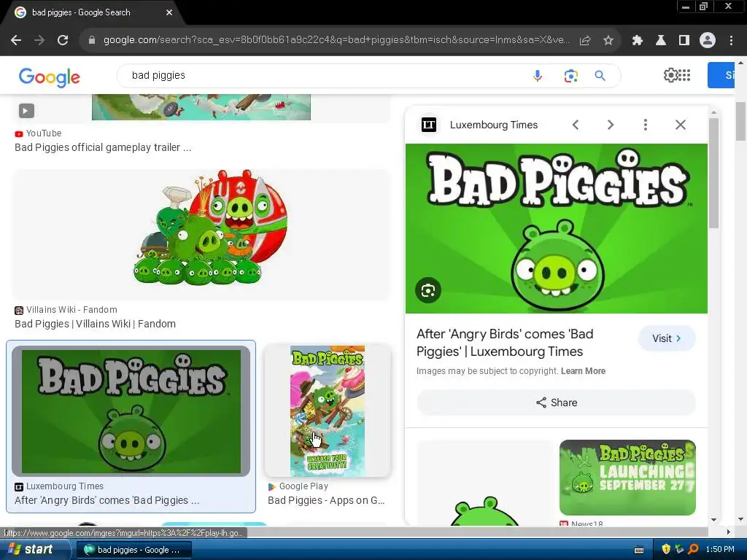Screen dimensions: 747x560
Task: Open Google quick settings gear
Action: pyautogui.click(x=670, y=75)
